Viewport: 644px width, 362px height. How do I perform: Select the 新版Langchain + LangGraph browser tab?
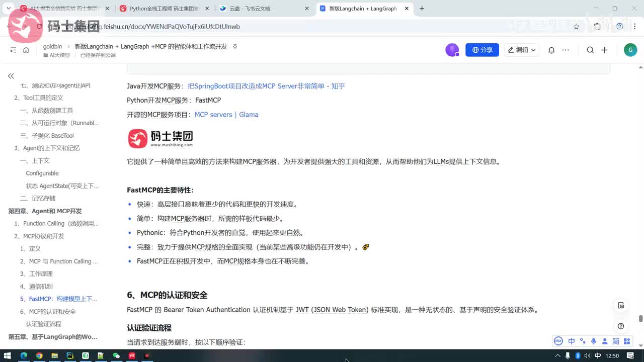pos(365,9)
